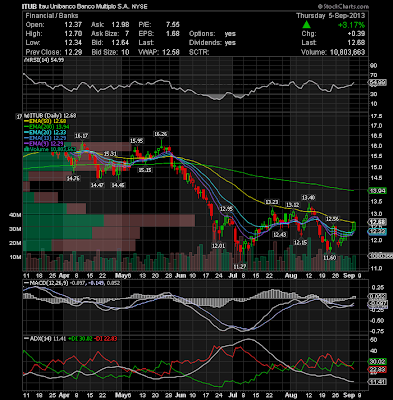Click the '15.31' price label

(110, 154)
